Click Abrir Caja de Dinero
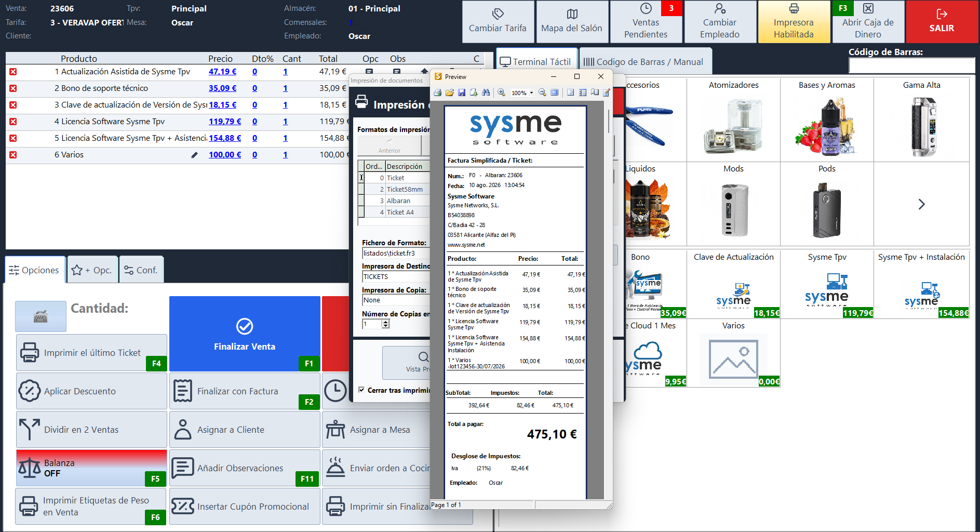The height and width of the screenshot is (532, 980). (x=868, y=22)
